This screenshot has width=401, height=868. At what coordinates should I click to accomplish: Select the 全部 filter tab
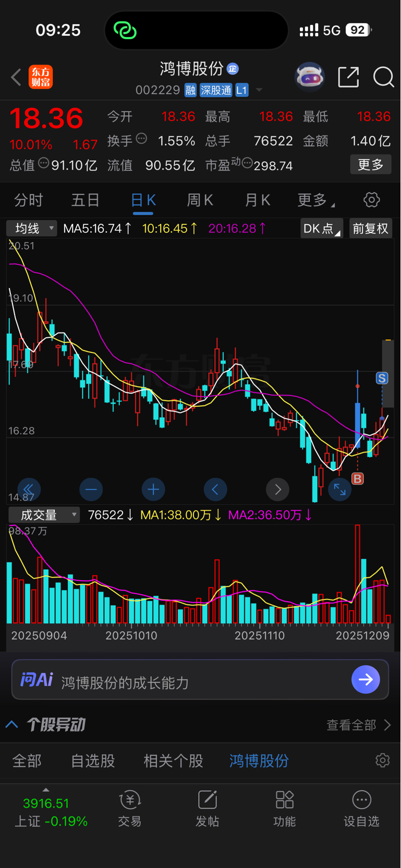pyautogui.click(x=27, y=761)
